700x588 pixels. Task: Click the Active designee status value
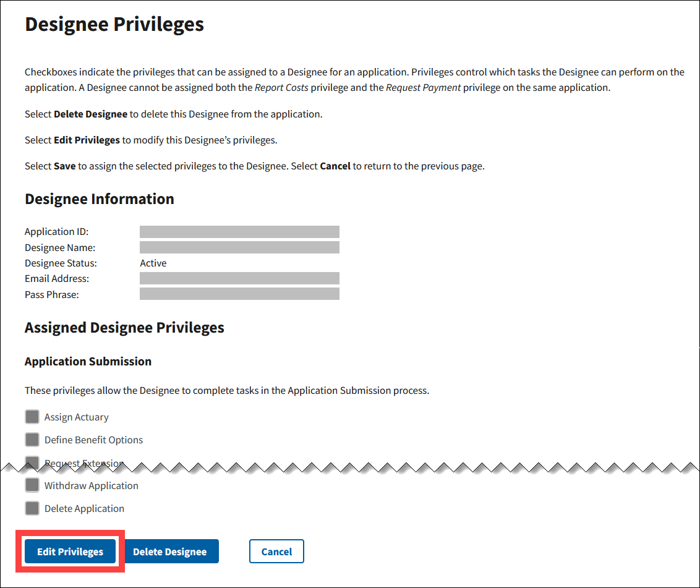coord(153,263)
